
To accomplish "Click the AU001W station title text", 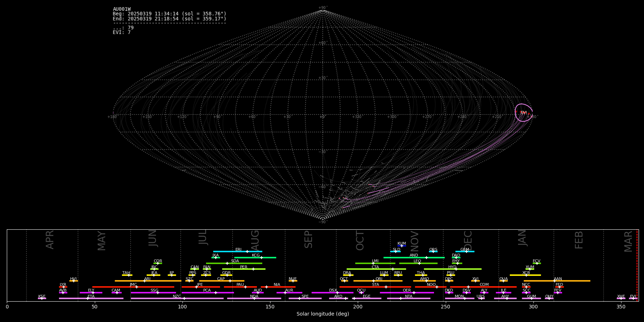I will point(122,9).
